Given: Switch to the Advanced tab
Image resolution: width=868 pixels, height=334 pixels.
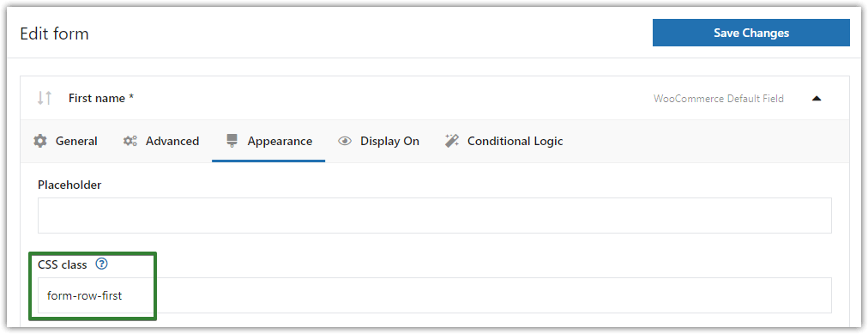Looking at the screenshot, I should tap(172, 142).
